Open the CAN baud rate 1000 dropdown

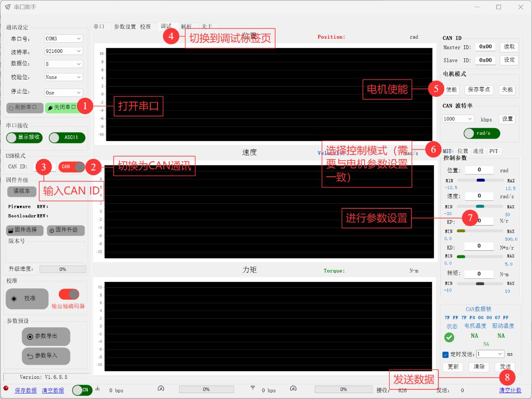point(458,119)
